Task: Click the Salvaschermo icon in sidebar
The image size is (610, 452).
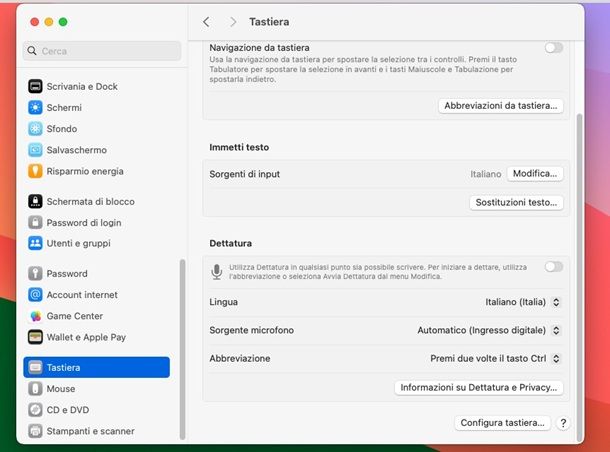Action: point(35,150)
